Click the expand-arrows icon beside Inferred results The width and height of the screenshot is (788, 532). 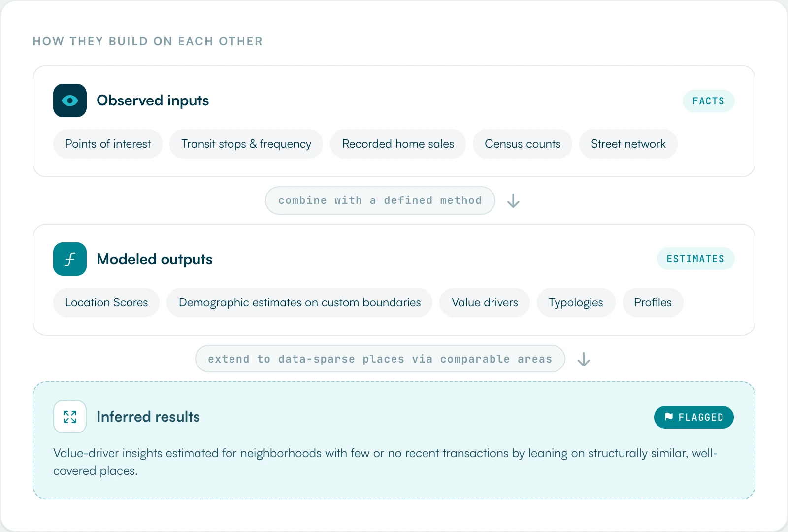[x=70, y=417]
